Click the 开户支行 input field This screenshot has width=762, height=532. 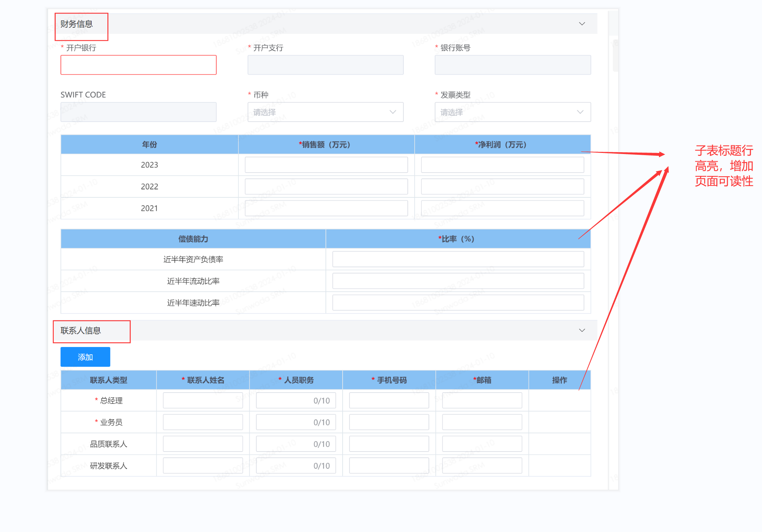click(x=325, y=65)
